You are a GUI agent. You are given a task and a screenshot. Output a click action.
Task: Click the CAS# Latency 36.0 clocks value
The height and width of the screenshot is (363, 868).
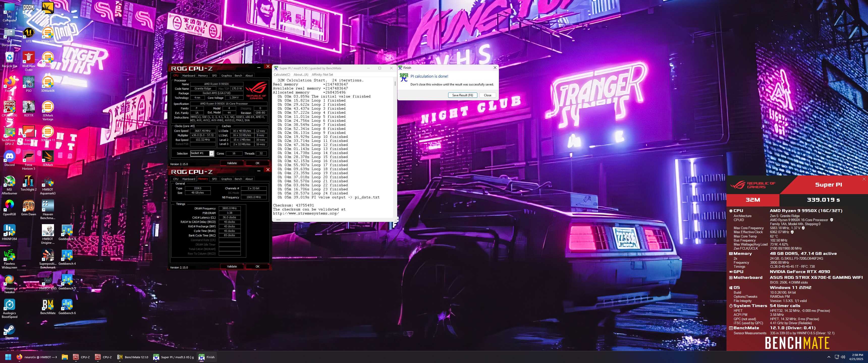[x=229, y=217]
